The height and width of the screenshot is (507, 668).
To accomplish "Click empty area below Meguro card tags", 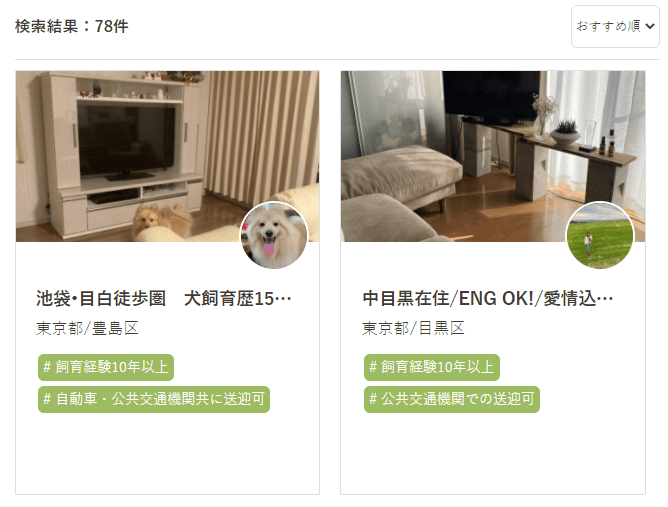I will pos(493,454).
